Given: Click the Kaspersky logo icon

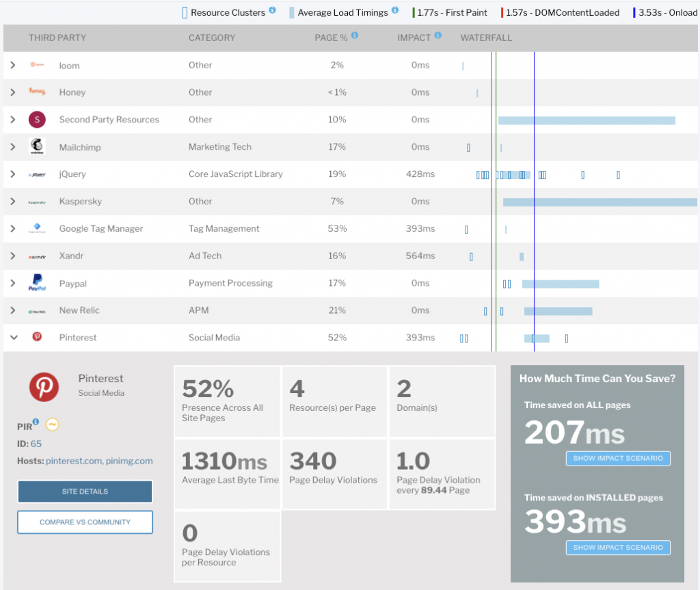Looking at the screenshot, I should click(x=37, y=202).
